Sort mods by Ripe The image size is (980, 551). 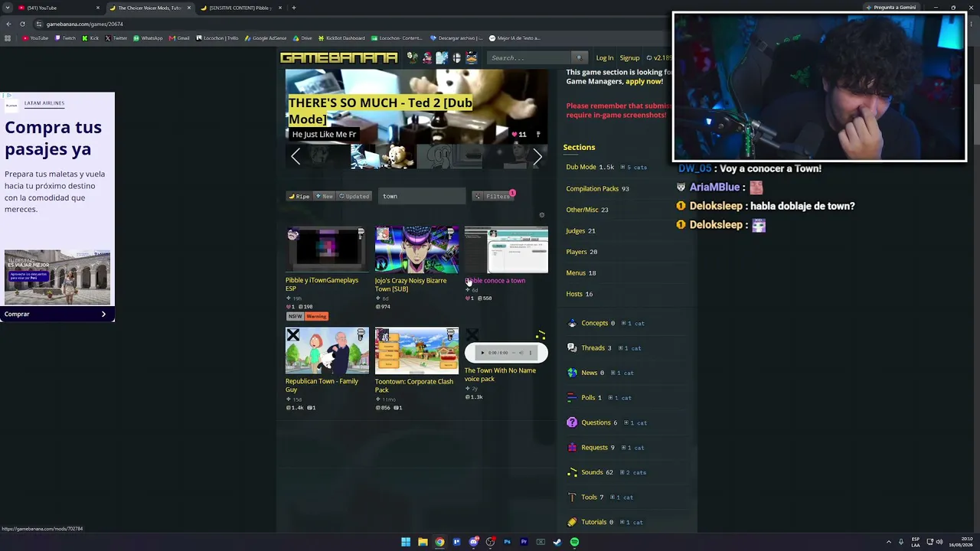tap(299, 196)
